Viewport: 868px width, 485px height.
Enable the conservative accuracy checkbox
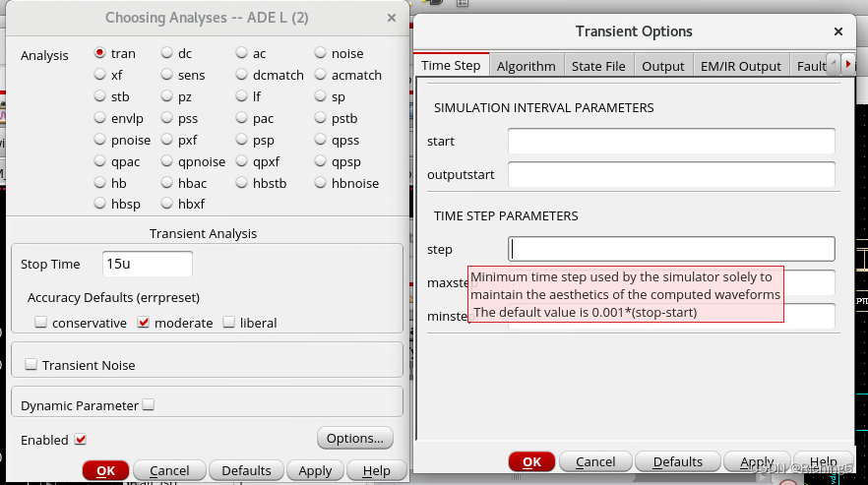pos(41,323)
